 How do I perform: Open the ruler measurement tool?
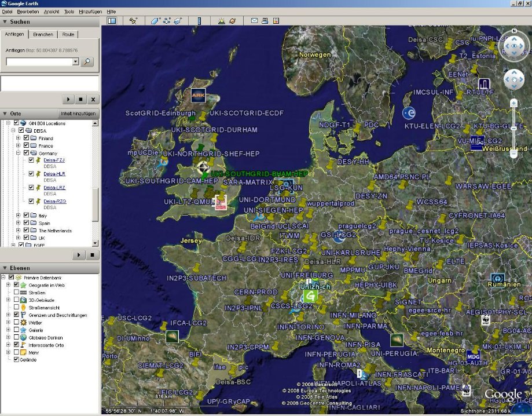[199, 21]
